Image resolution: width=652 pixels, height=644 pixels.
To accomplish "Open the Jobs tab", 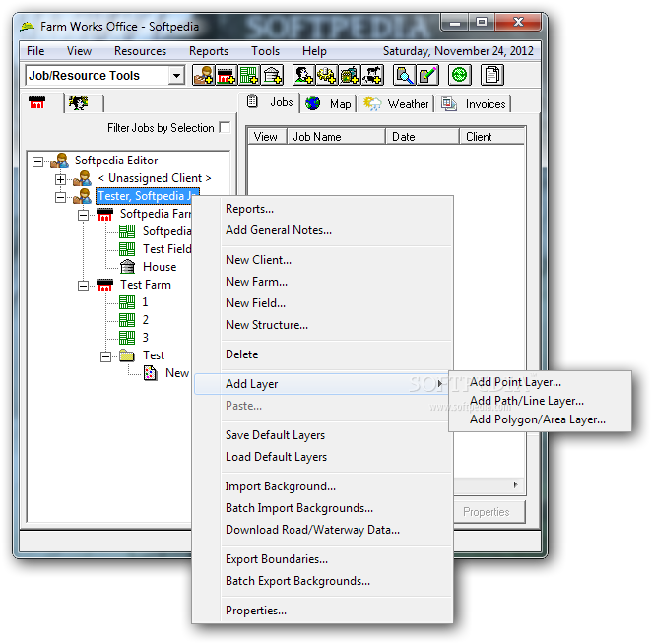I will [x=270, y=102].
